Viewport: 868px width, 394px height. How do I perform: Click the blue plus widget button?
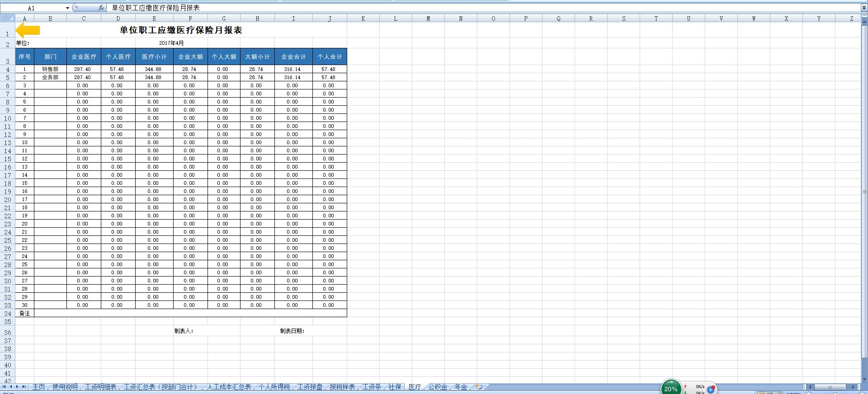pos(711,389)
